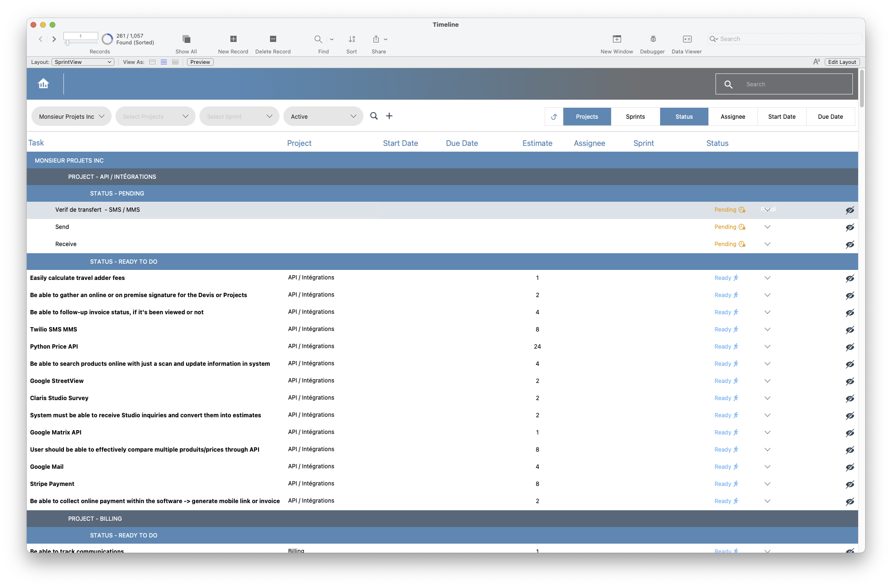Open the Select Projects dropdown
Screen dimensions: 892x588
click(155, 116)
